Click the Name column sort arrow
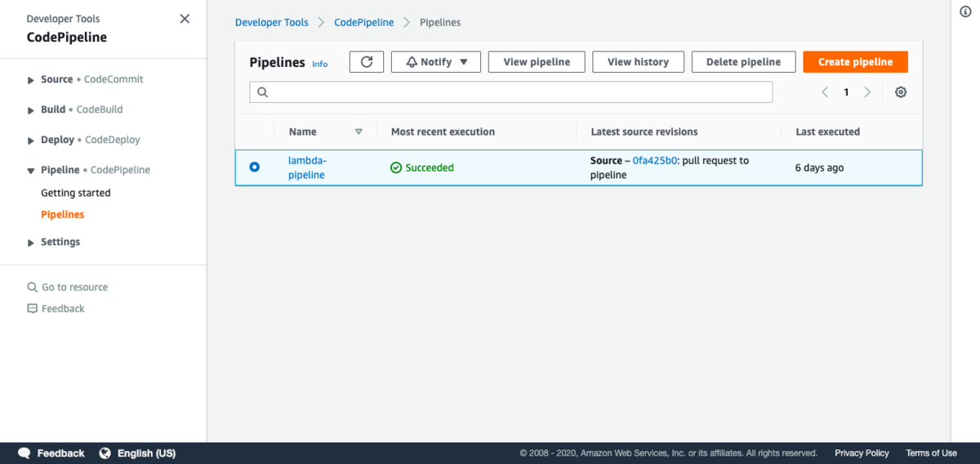The width and height of the screenshot is (980, 464). (x=359, y=132)
